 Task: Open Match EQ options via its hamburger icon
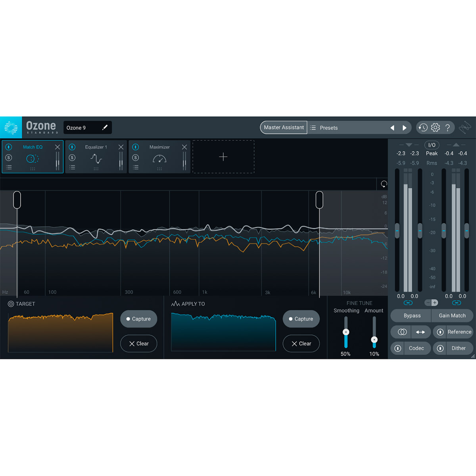point(9,167)
